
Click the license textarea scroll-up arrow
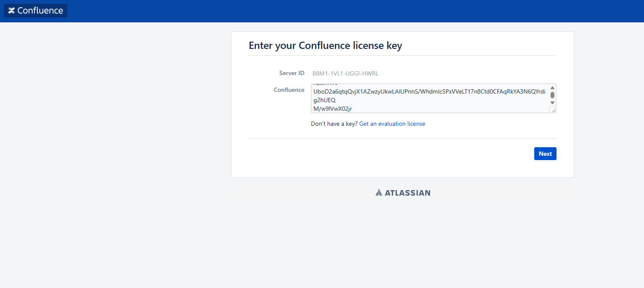coord(553,88)
